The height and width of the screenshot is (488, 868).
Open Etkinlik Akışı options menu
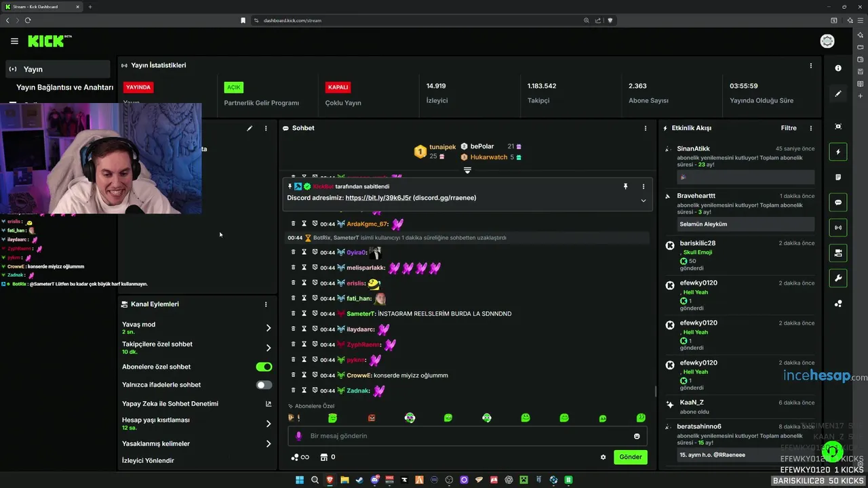point(810,128)
